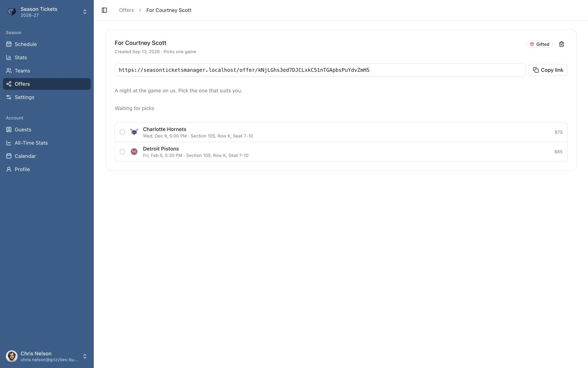Viewport: 588px width, 368px height.
Task: Click the Detroit Pistons team logo
Action: [134, 152]
